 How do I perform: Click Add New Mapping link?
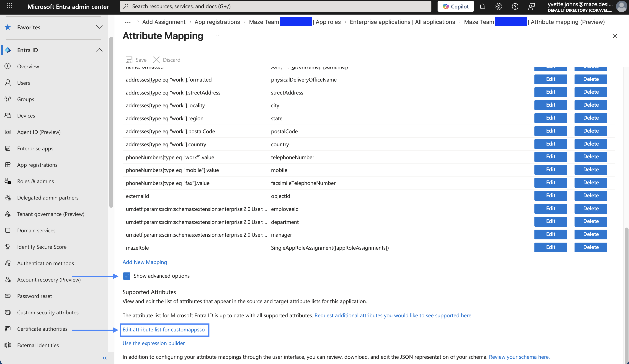pos(145,262)
